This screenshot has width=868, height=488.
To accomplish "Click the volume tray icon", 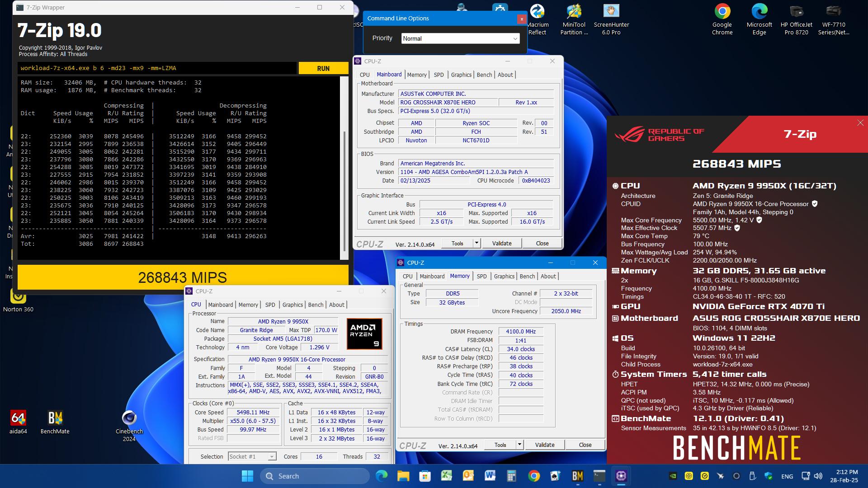I will tap(818, 476).
